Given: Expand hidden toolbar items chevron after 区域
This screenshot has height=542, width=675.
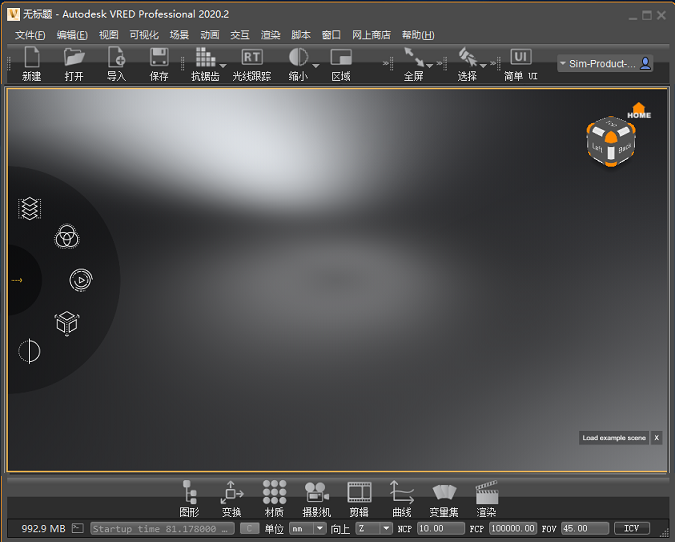Looking at the screenshot, I should tap(386, 63).
